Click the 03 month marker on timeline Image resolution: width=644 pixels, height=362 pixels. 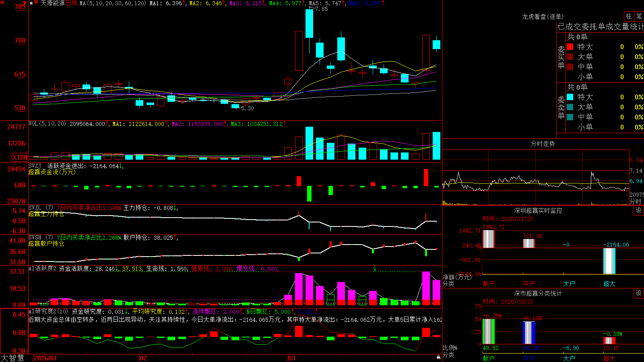292,358
